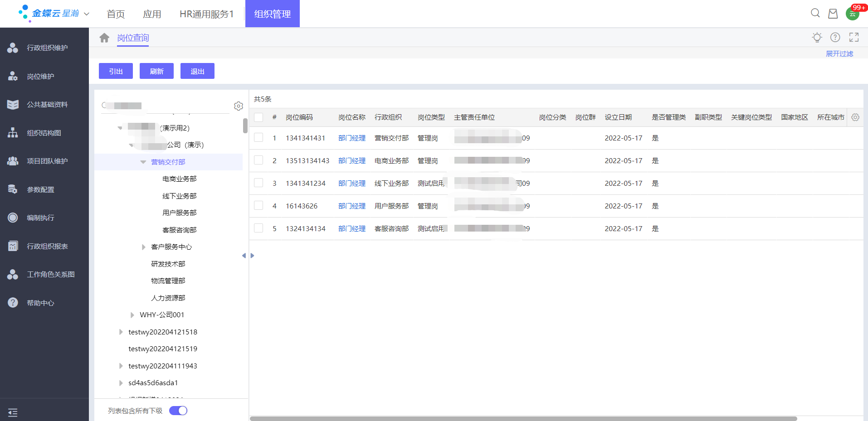Open the help question mark icon

[835, 37]
